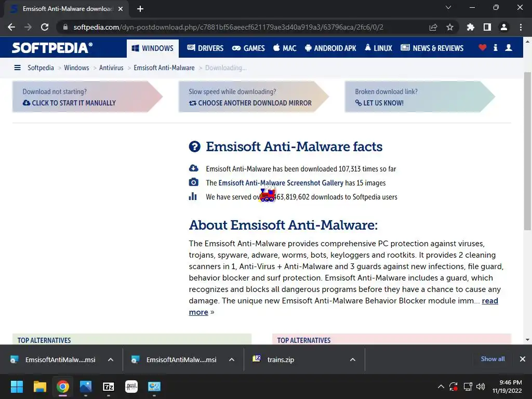Show all downloads
Screen dimensions: 532x399
493,359
